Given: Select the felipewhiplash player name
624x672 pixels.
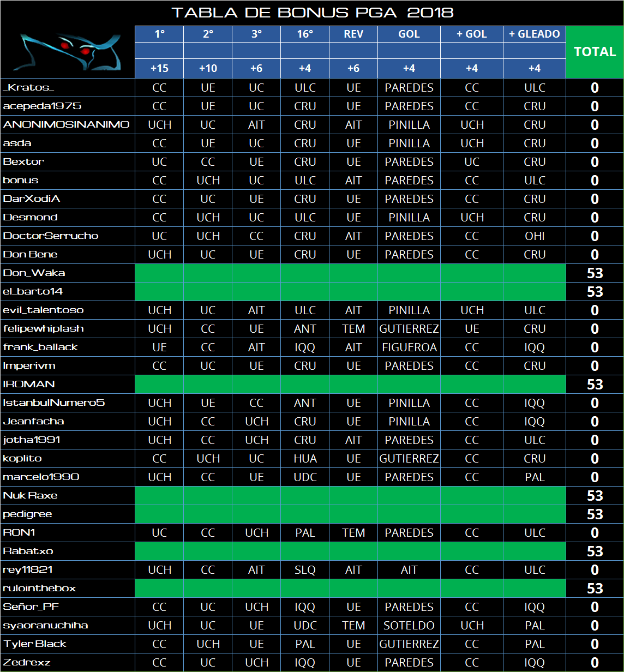Looking at the screenshot, I should click(x=44, y=329).
